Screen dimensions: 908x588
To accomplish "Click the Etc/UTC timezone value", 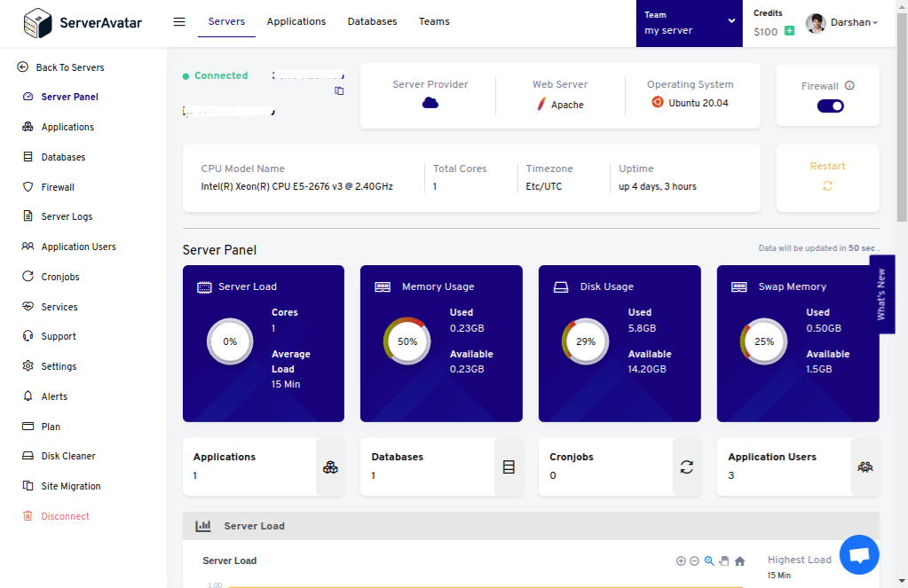I will click(x=544, y=186).
